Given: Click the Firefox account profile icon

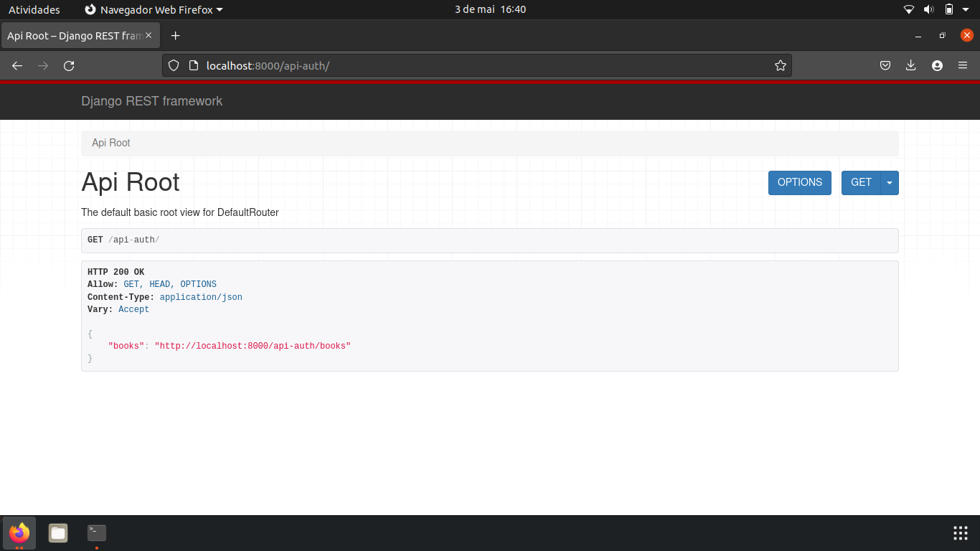Looking at the screenshot, I should [x=937, y=65].
